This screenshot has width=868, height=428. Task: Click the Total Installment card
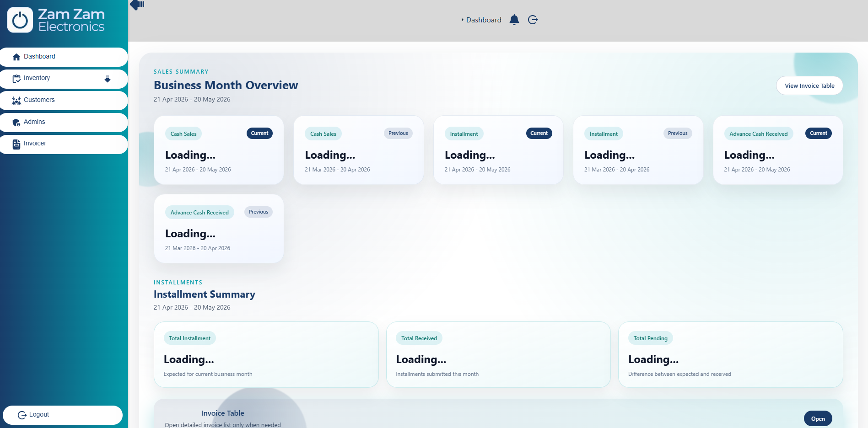pyautogui.click(x=266, y=354)
